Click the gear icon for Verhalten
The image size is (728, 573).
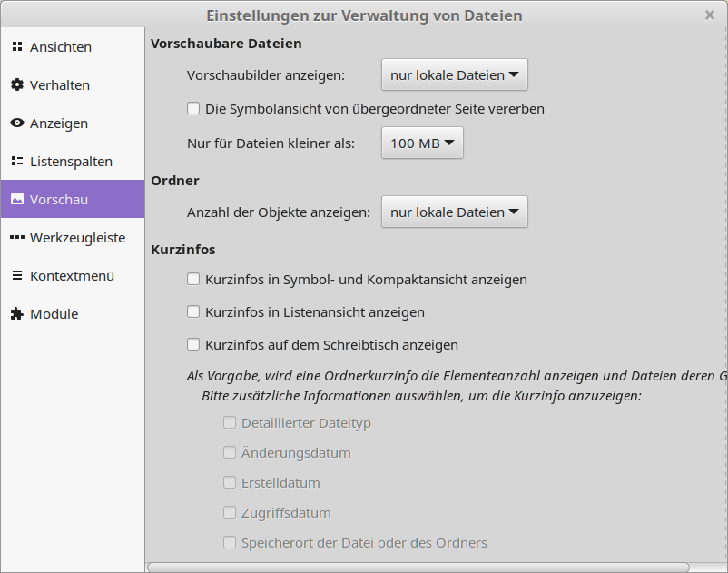16,85
